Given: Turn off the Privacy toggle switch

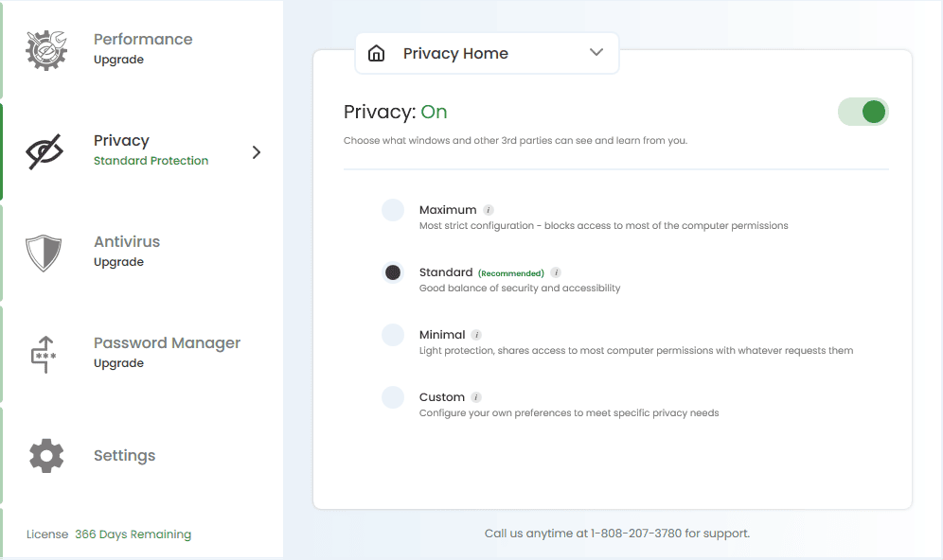Looking at the screenshot, I should point(863,113).
